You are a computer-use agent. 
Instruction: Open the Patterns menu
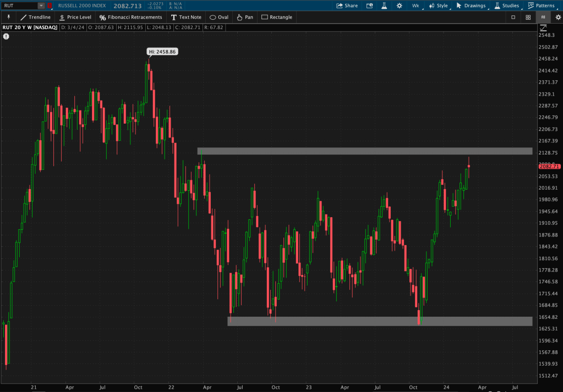[541, 5]
